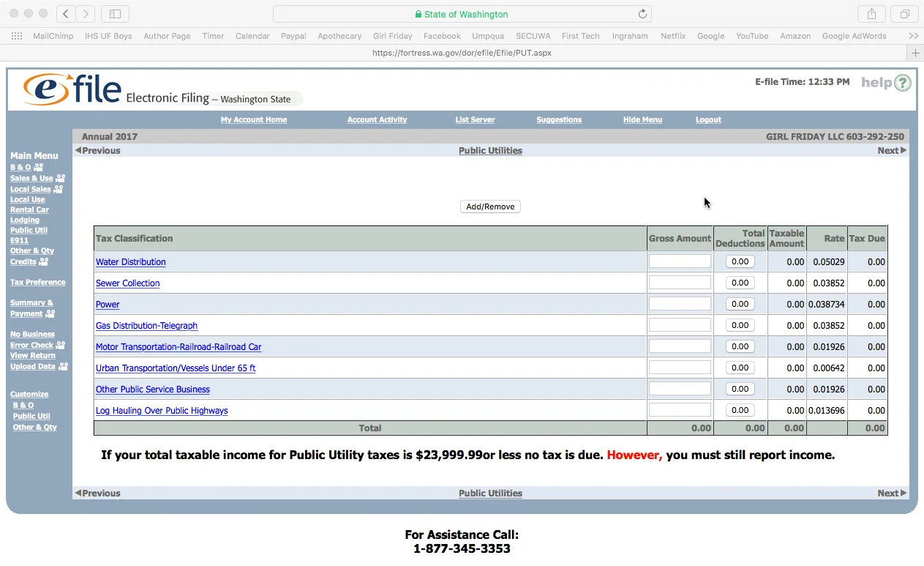Open Other & Qty in Main Menu

32,250
